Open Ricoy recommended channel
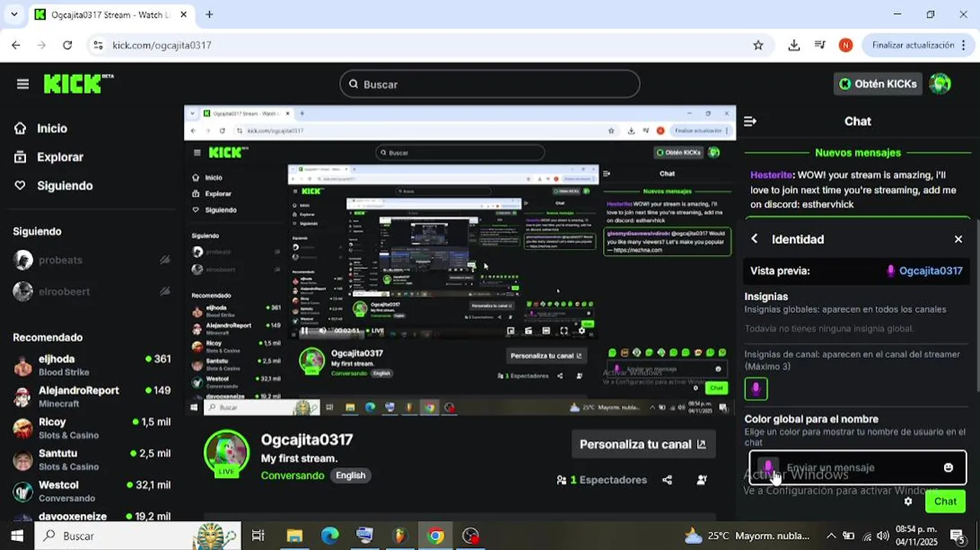Image resolution: width=980 pixels, height=550 pixels. (x=92, y=428)
